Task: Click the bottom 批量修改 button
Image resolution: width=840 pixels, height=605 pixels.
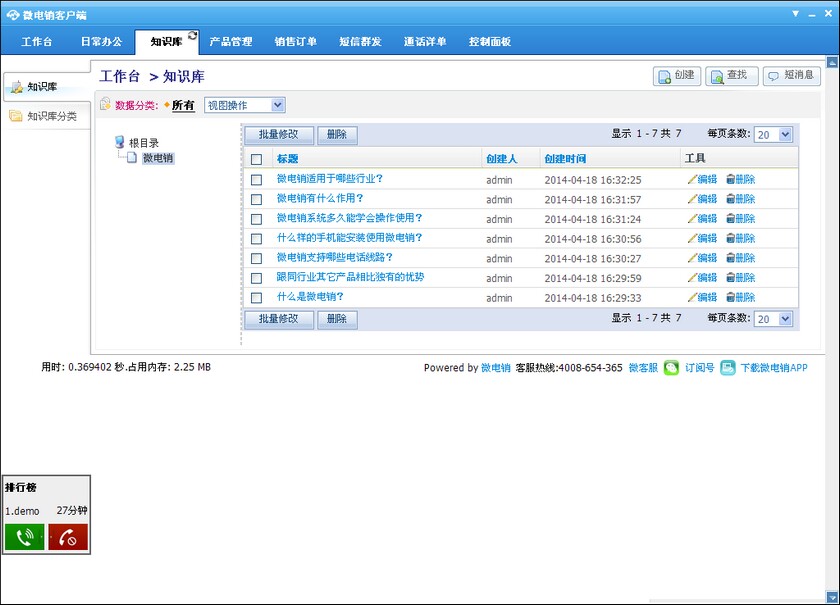Action: (279, 319)
